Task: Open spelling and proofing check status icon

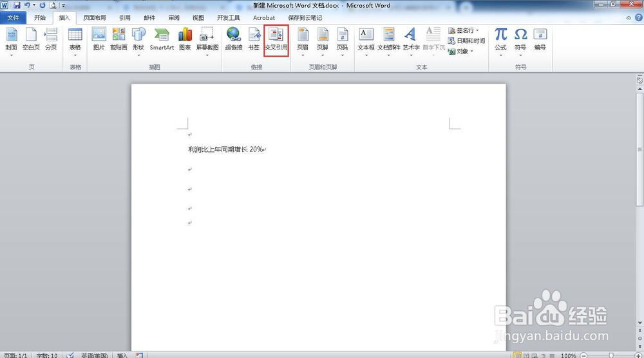Action: click(70, 355)
